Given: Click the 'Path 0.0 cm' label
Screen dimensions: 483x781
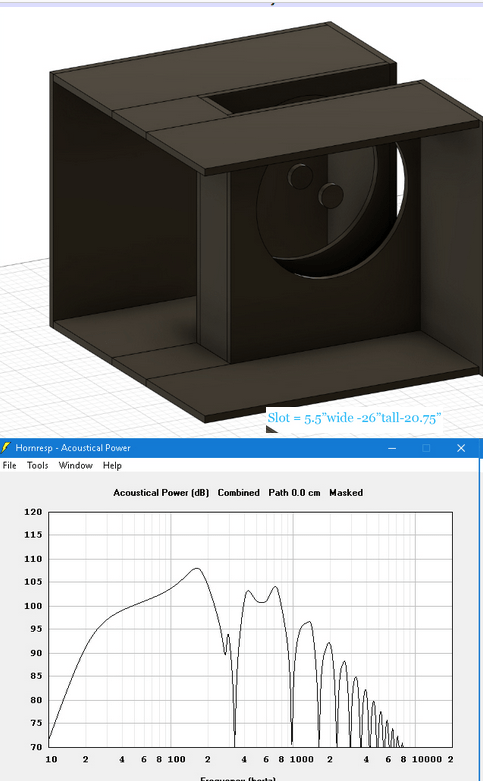Looking at the screenshot, I should (294, 493).
